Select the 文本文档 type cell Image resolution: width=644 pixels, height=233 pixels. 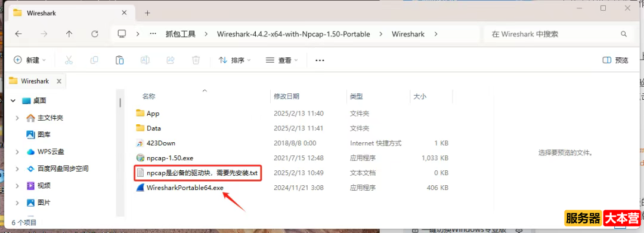pyautogui.click(x=363, y=173)
